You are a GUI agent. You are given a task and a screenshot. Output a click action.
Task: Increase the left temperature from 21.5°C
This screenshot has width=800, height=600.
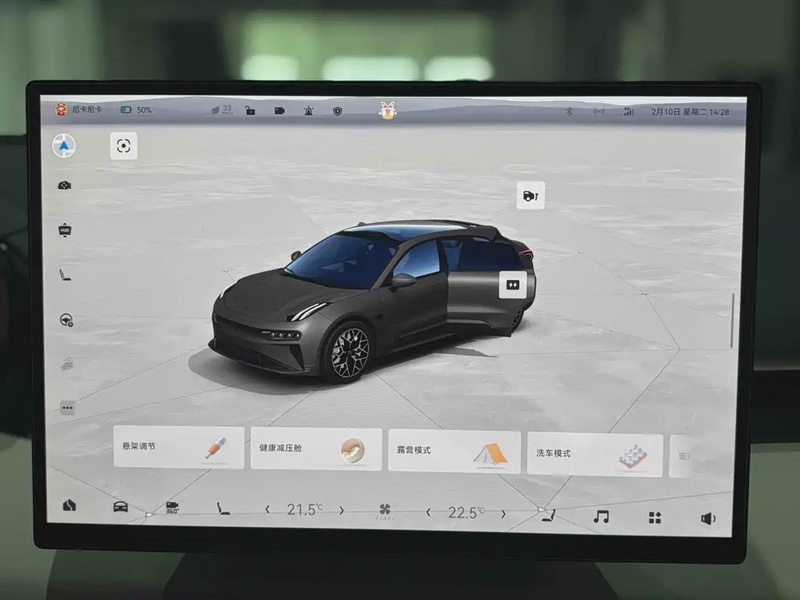[x=341, y=510]
